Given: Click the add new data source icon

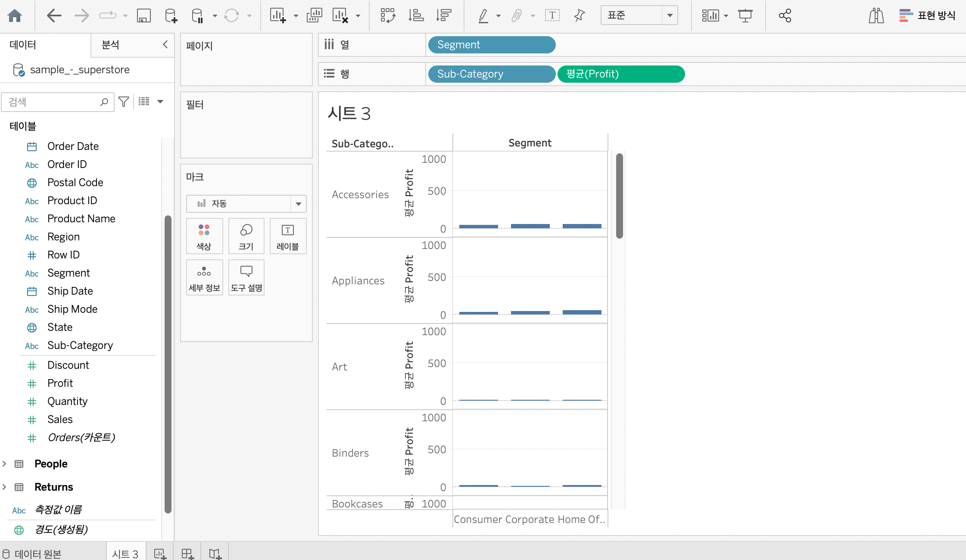Looking at the screenshot, I should tap(171, 16).
